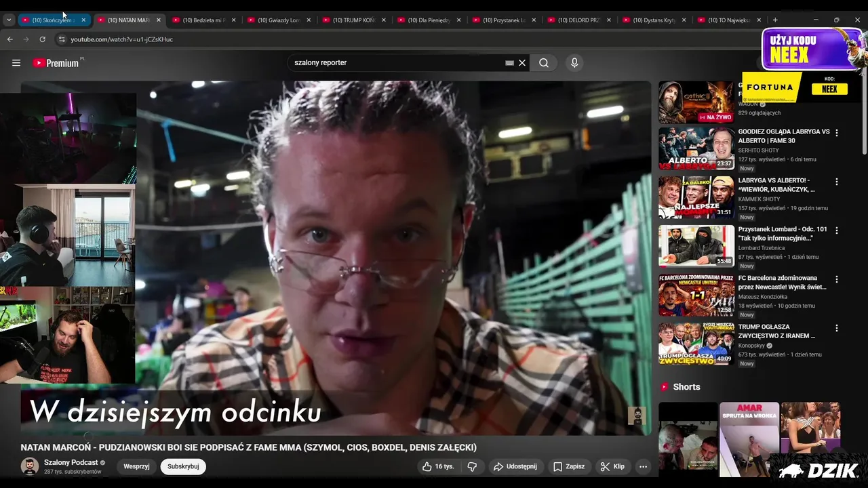Open the Trump 40:09 video thumbnail
The image size is (868, 488).
(x=696, y=344)
